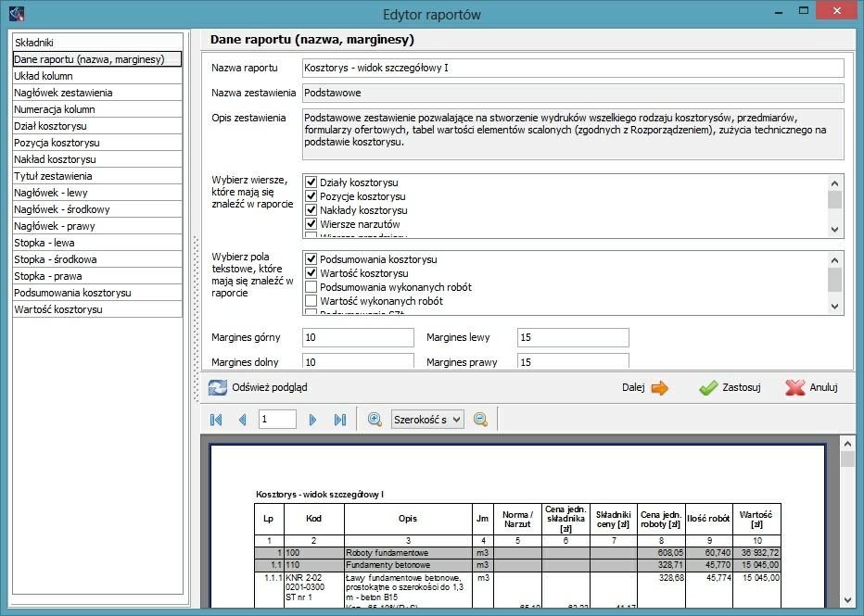The image size is (864, 616).
Task: Toggle Nakłady kosztorysu checkbox
Action: pyautogui.click(x=311, y=210)
